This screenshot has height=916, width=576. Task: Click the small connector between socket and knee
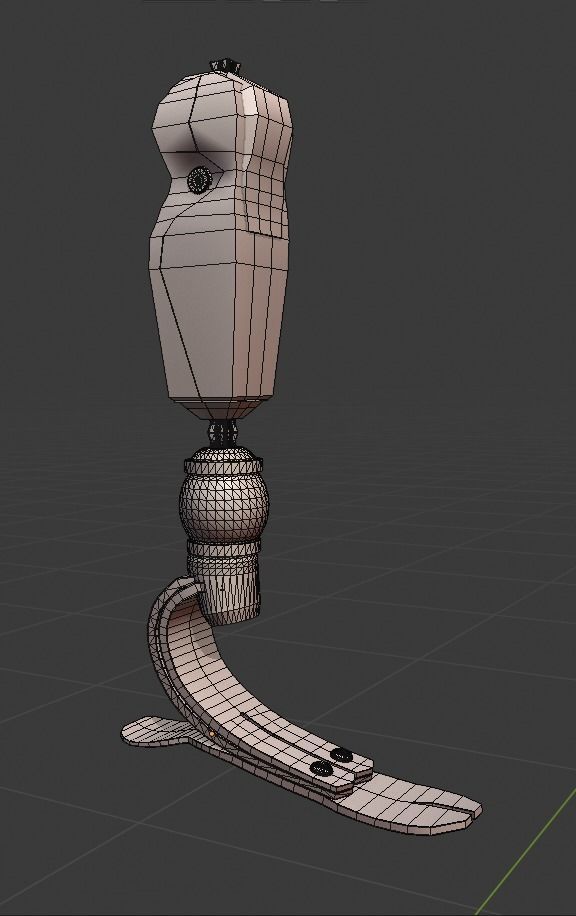[x=223, y=433]
